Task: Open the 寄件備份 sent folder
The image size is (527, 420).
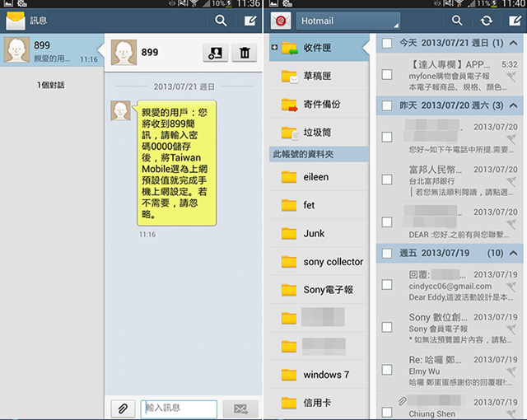Action: pyautogui.click(x=319, y=104)
